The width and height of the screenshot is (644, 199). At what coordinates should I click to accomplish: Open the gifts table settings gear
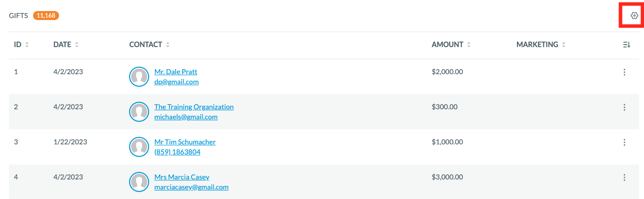pyautogui.click(x=634, y=16)
